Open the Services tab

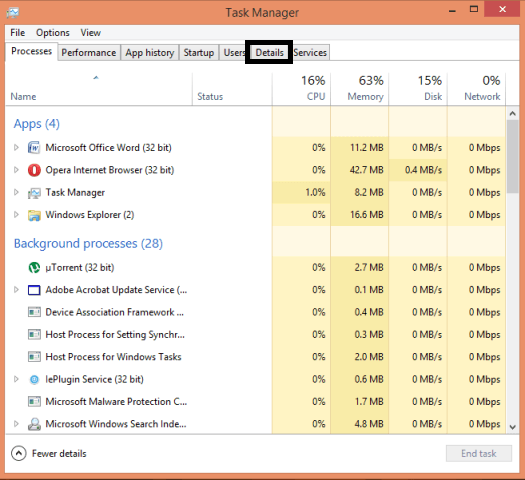pos(310,53)
